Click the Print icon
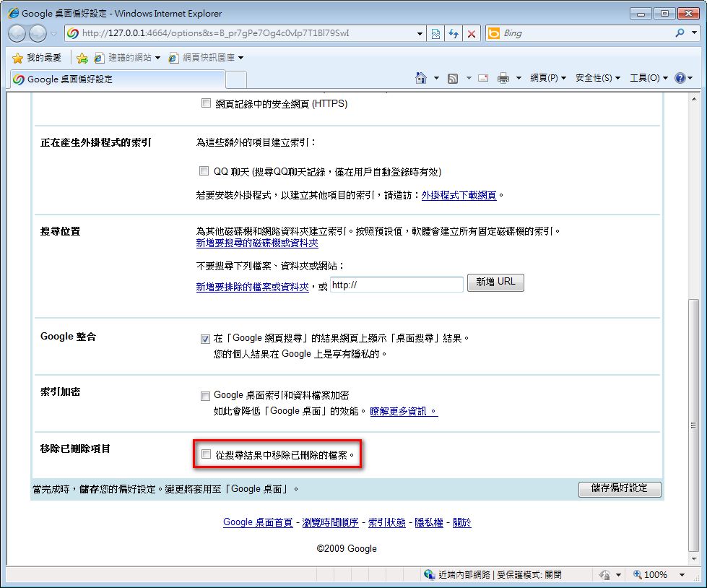 (x=503, y=79)
